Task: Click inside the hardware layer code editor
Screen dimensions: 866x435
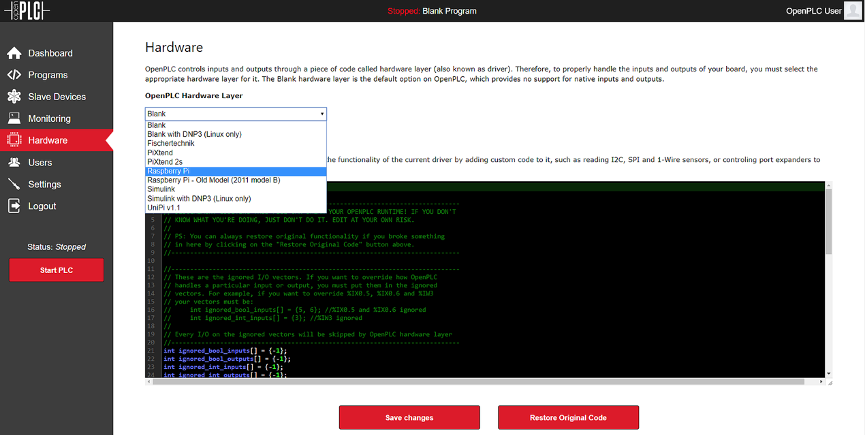Action: pyautogui.click(x=500, y=300)
